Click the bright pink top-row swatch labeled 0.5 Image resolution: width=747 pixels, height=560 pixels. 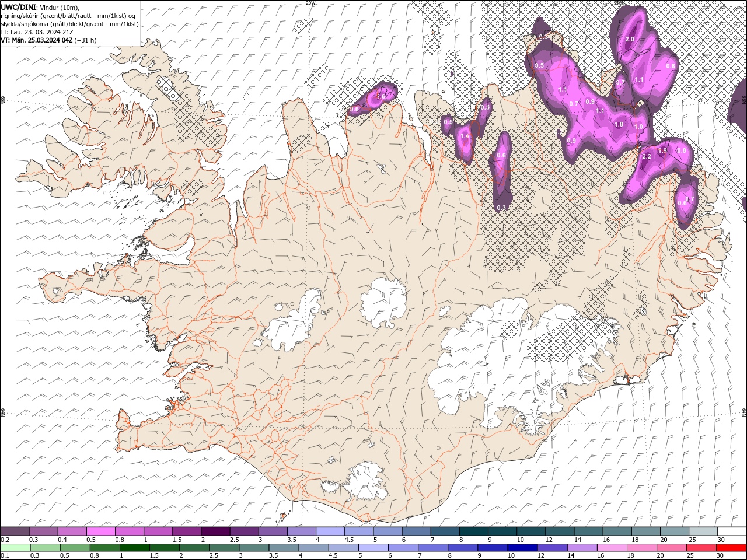(x=100, y=531)
